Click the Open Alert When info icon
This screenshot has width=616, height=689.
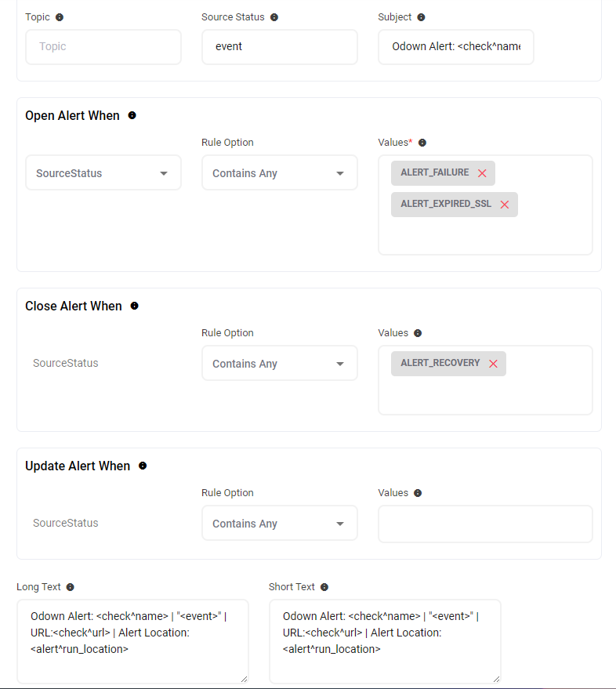pos(132,115)
